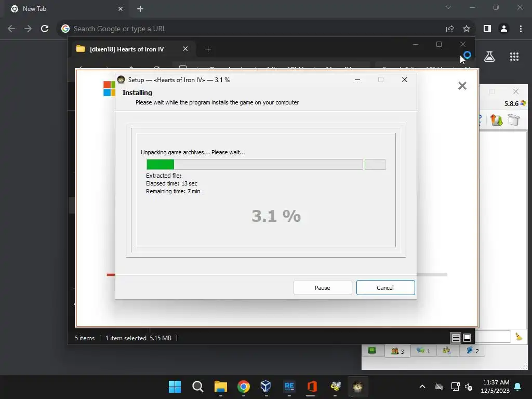Open Microsoft Office from taskbar

(x=312, y=387)
